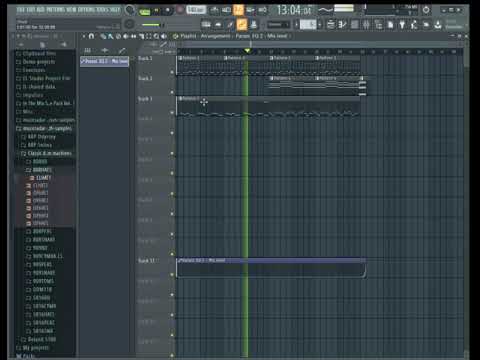Open the pattern selector box
The image size is (480, 360).
308,24
